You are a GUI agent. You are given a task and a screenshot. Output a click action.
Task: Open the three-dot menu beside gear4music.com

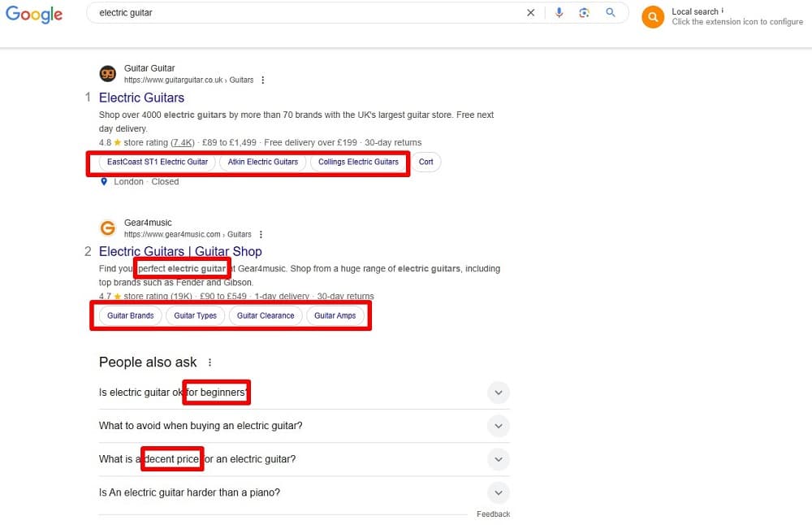[261, 234]
